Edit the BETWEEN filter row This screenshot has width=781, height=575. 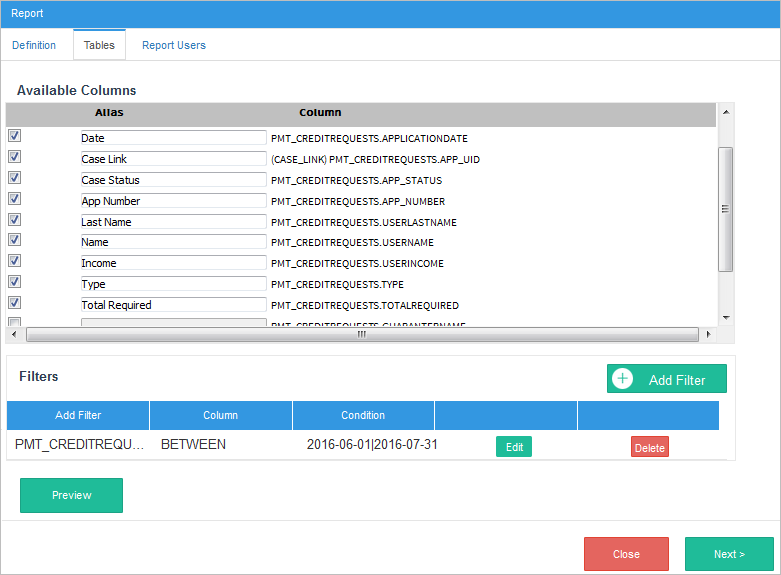click(x=513, y=447)
